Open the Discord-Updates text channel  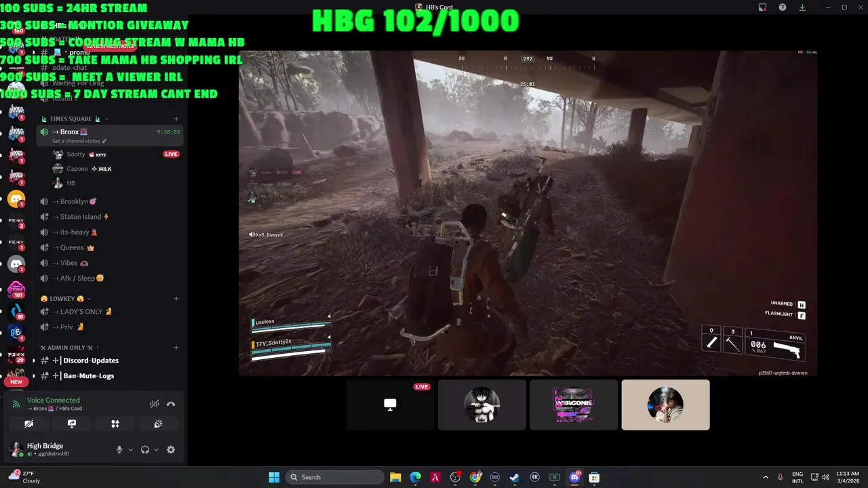(108, 361)
